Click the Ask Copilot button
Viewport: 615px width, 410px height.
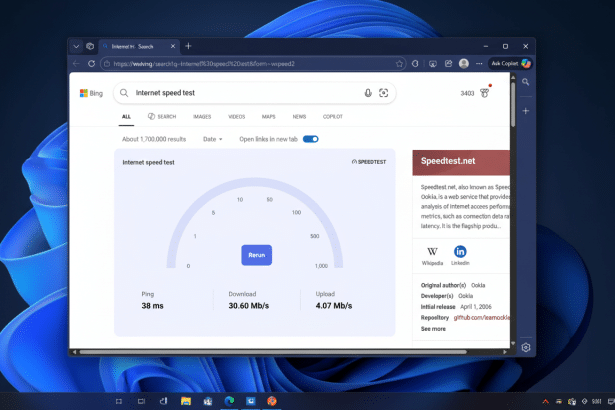click(x=511, y=64)
